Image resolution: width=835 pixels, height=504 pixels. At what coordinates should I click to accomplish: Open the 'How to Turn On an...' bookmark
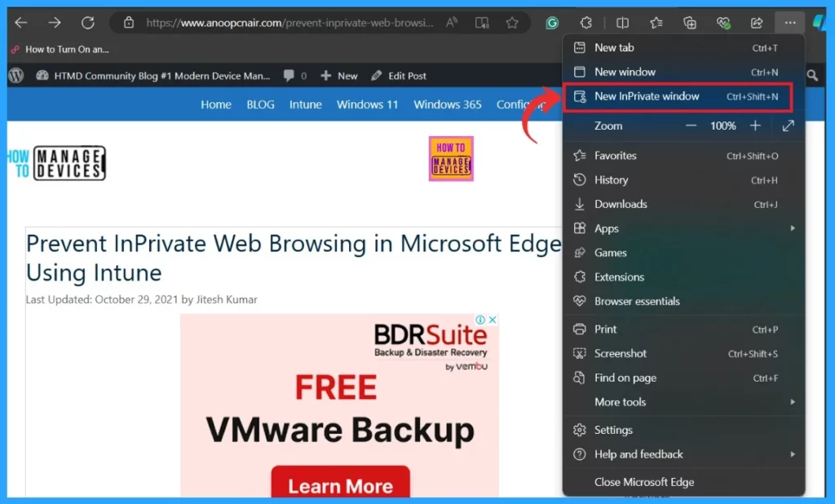coord(60,50)
